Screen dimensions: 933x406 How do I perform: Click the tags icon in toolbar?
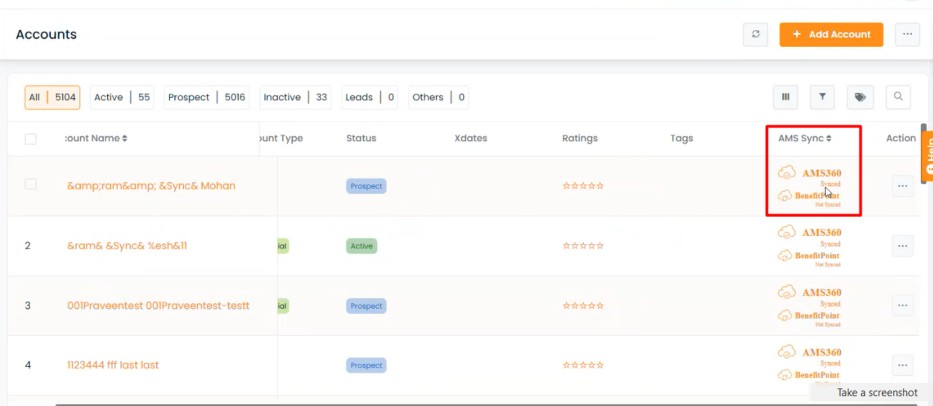point(860,97)
